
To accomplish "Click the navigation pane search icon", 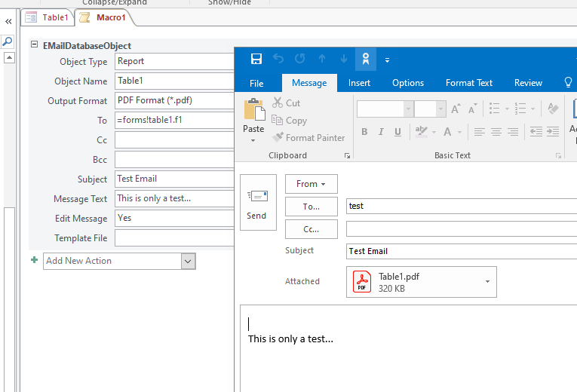I will tap(8, 41).
